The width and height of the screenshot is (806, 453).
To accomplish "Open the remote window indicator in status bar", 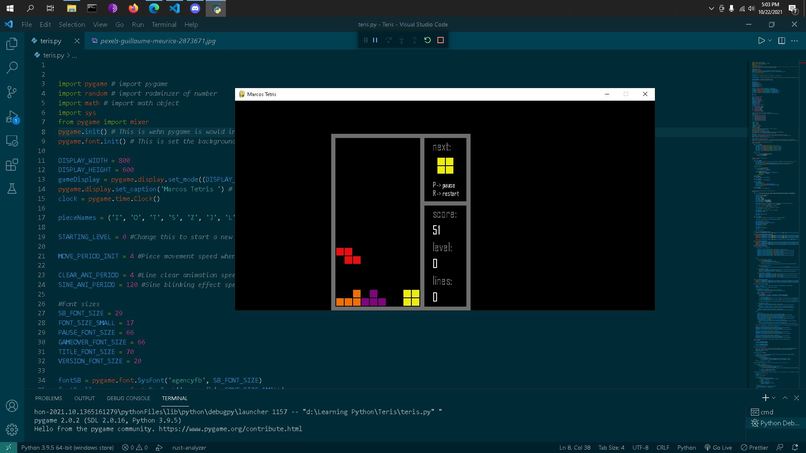I will 8,447.
